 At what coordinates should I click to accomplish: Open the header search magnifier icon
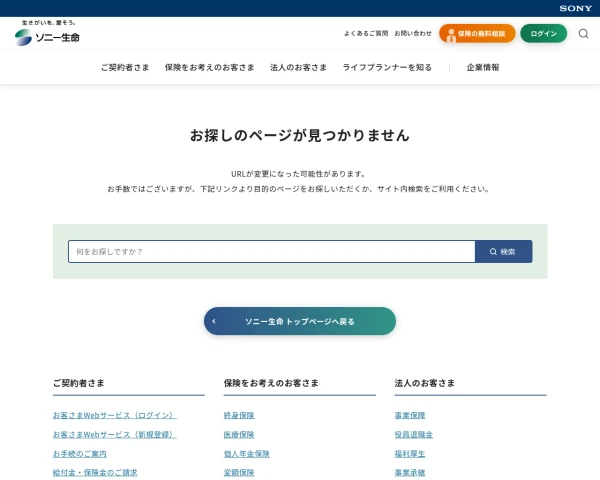point(583,34)
